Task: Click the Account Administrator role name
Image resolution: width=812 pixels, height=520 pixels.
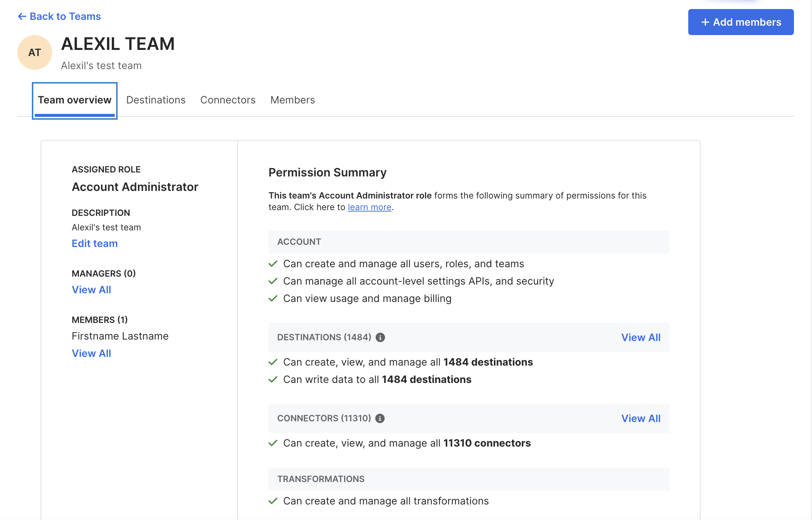Action: pyautogui.click(x=135, y=187)
